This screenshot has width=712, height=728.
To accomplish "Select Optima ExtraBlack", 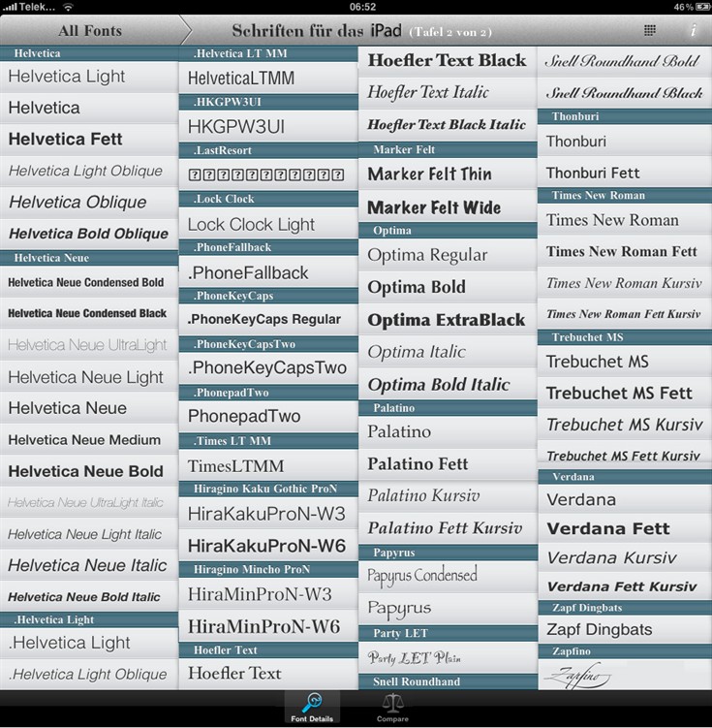I will coord(448,320).
